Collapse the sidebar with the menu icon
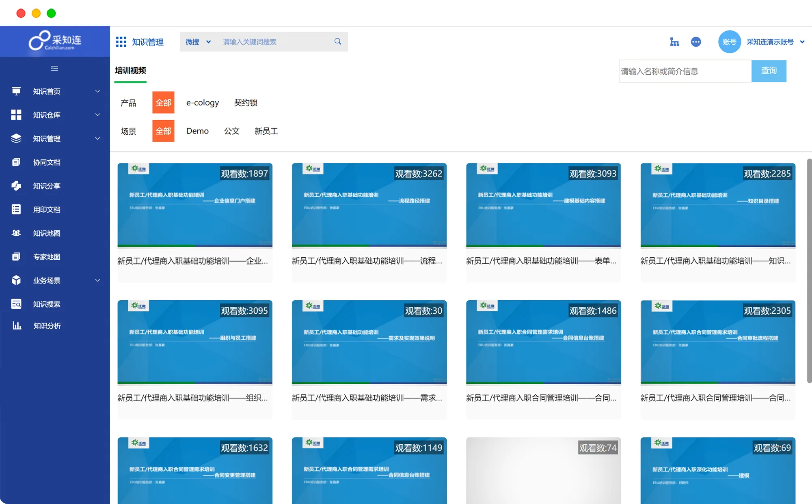 [x=54, y=68]
